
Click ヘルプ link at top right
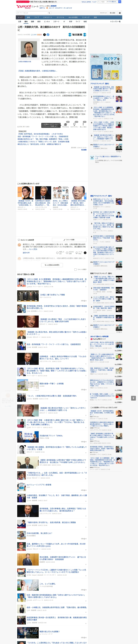(94, 2)
